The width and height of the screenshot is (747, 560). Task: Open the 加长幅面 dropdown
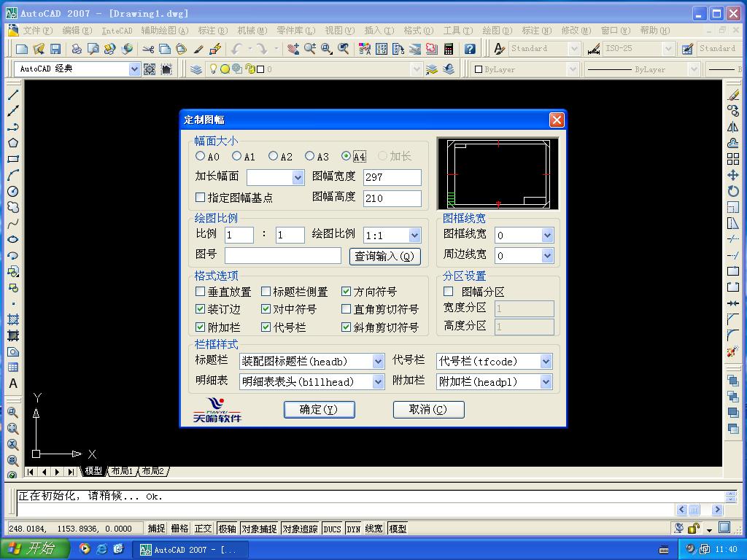pyautogui.click(x=298, y=178)
